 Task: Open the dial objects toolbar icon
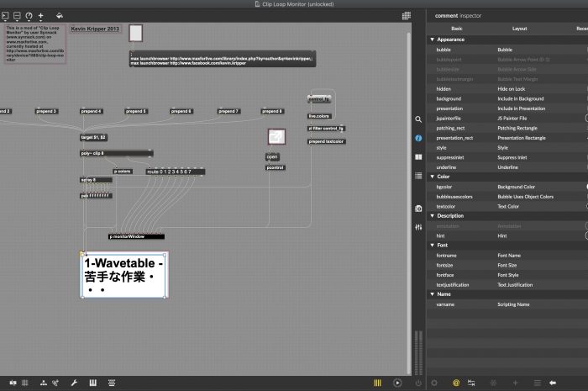coord(29,16)
